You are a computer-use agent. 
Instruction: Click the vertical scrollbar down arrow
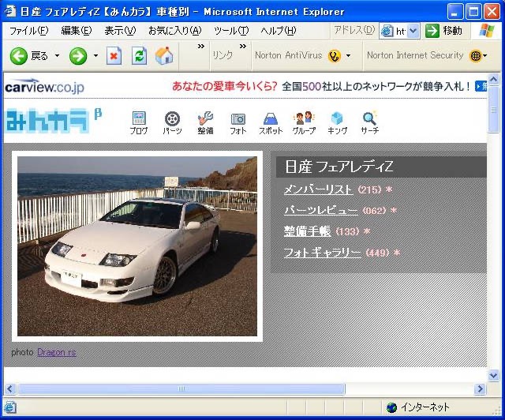coord(493,376)
